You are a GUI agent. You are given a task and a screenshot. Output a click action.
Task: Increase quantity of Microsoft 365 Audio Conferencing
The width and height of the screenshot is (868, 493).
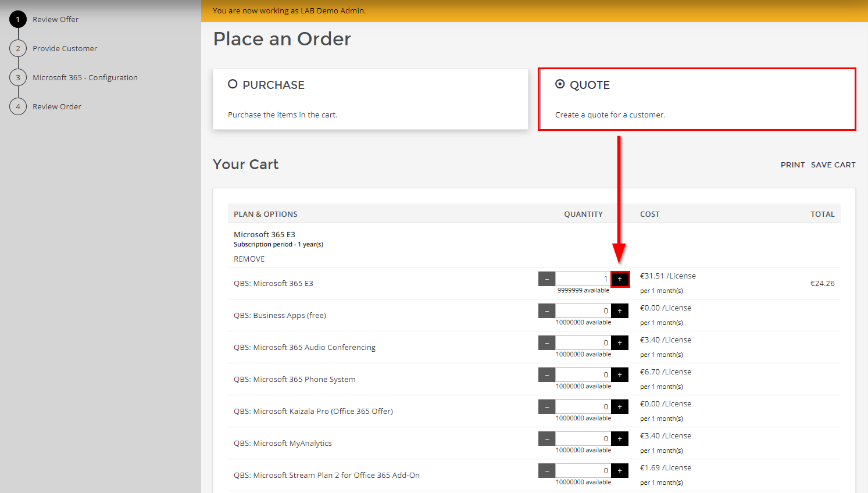[620, 343]
